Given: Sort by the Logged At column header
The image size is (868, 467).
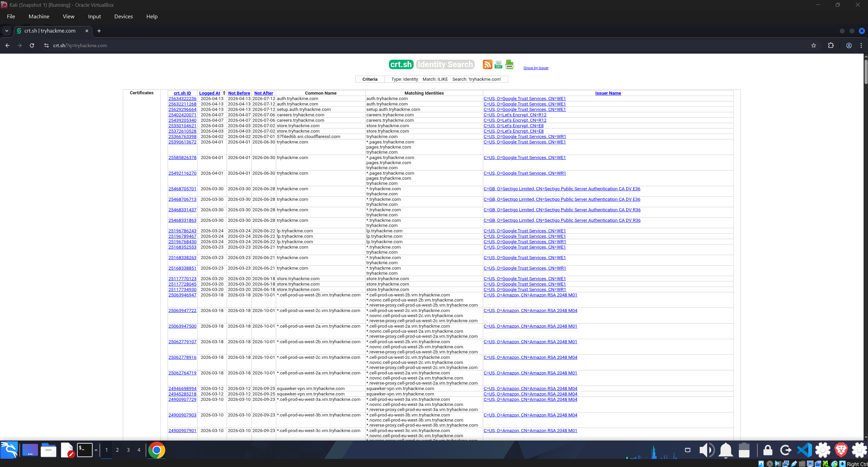Looking at the screenshot, I should (x=210, y=93).
